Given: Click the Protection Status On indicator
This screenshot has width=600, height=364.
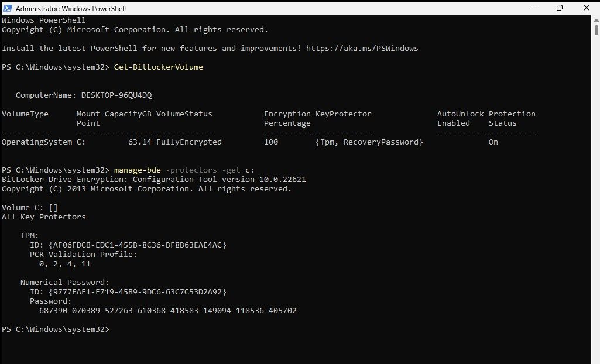Looking at the screenshot, I should click(x=493, y=142).
